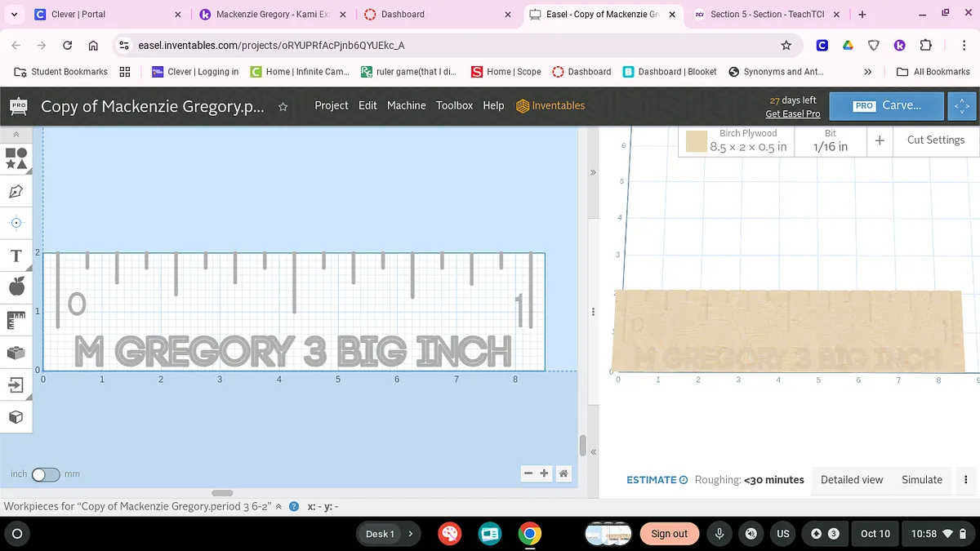Select the Pen drawing tool

click(x=16, y=191)
